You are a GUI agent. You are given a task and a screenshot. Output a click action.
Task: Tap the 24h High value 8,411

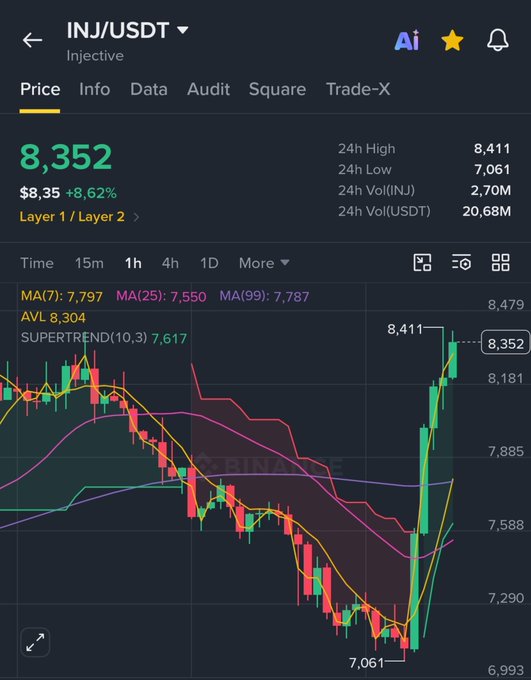[x=492, y=149]
